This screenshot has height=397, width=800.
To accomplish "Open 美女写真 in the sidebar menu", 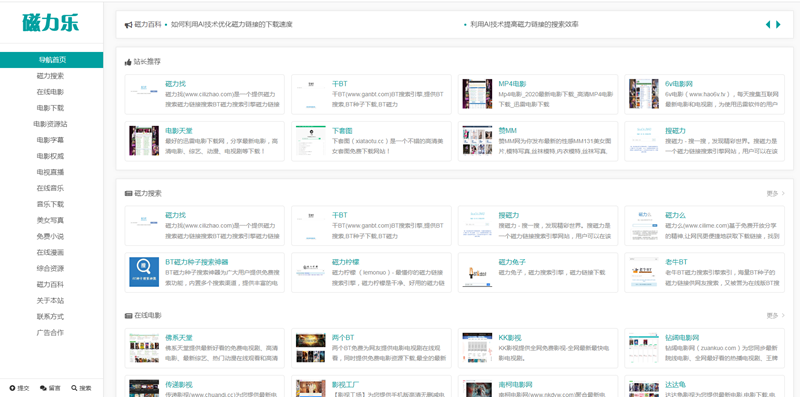I will 50,220.
